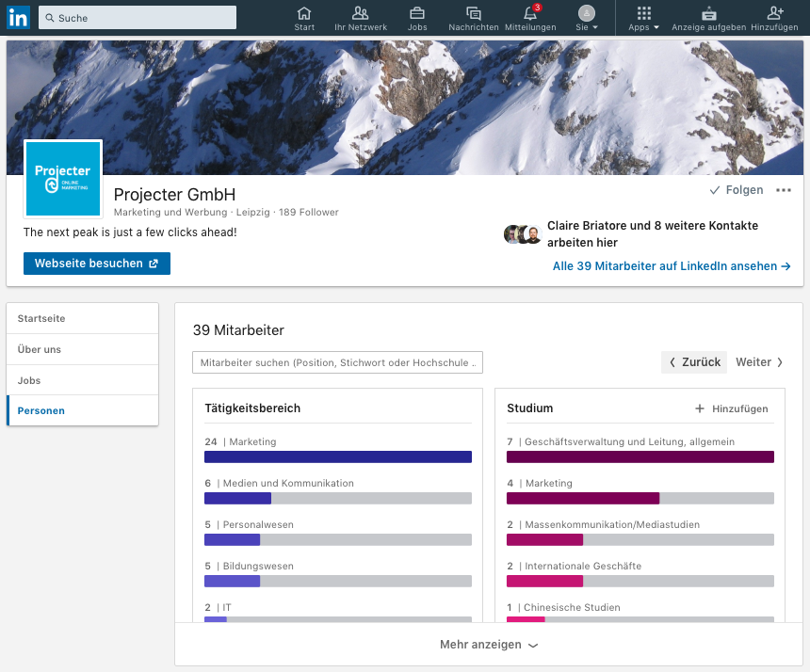Select the Startseite tab
The height and width of the screenshot is (672, 810).
83,318
